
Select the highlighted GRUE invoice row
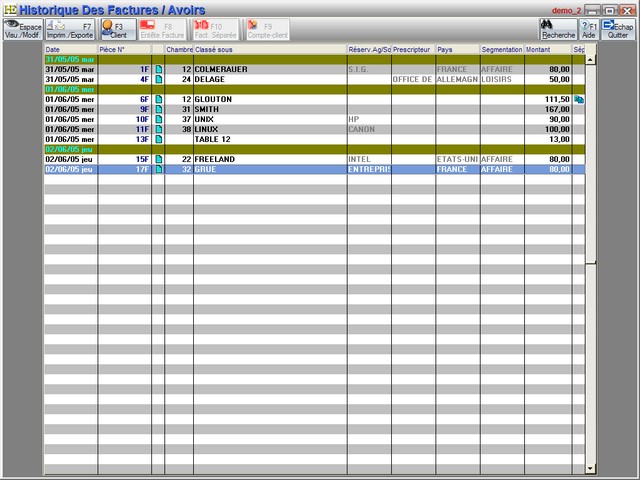coord(315,169)
